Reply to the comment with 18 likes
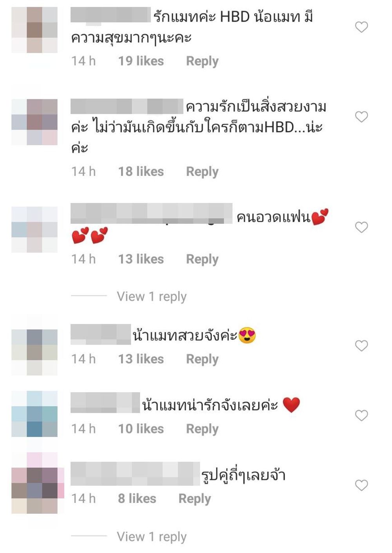 point(202,172)
